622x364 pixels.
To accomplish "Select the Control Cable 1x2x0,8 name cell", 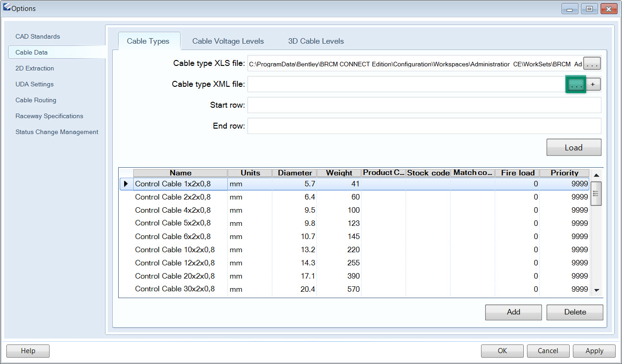I will (x=181, y=184).
